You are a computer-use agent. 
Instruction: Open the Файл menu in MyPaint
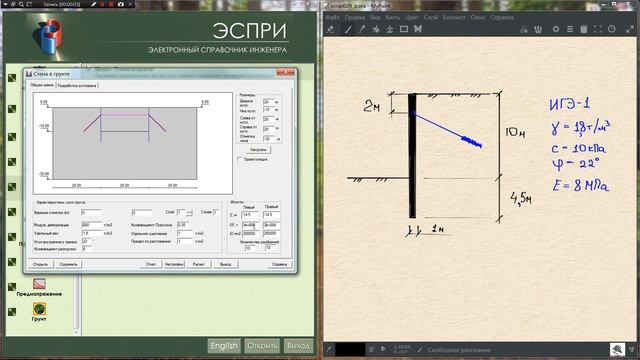click(333, 18)
